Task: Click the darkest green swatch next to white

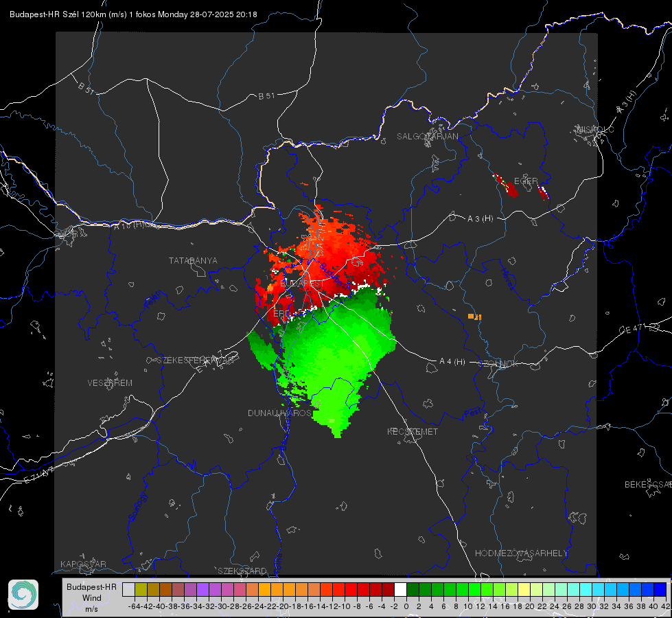Action: coord(413,590)
